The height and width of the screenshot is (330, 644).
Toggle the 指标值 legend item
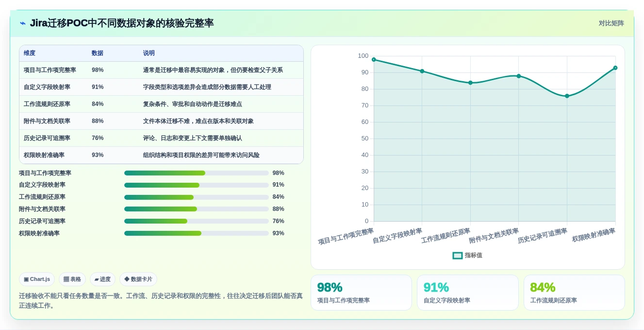[x=467, y=255]
